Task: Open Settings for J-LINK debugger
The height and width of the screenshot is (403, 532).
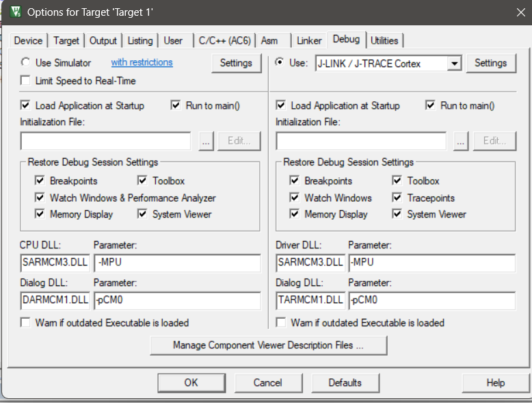Action: 490,63
